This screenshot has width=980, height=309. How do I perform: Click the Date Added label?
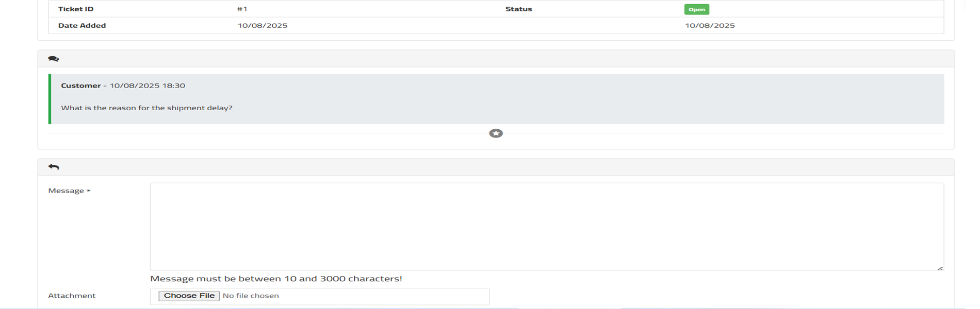[82, 25]
